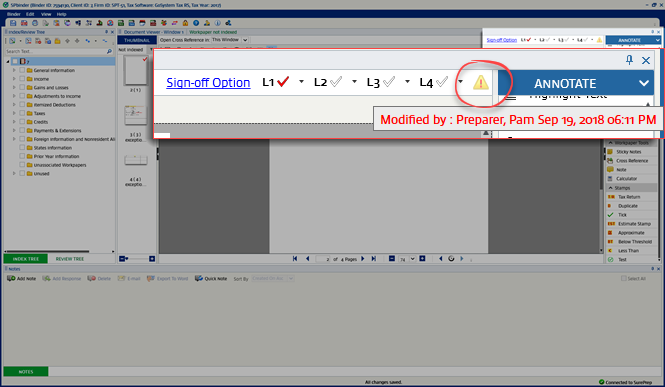This screenshot has height=387, width=665.
Task: Collapse the Workpaper Tools section
Action: point(611,143)
